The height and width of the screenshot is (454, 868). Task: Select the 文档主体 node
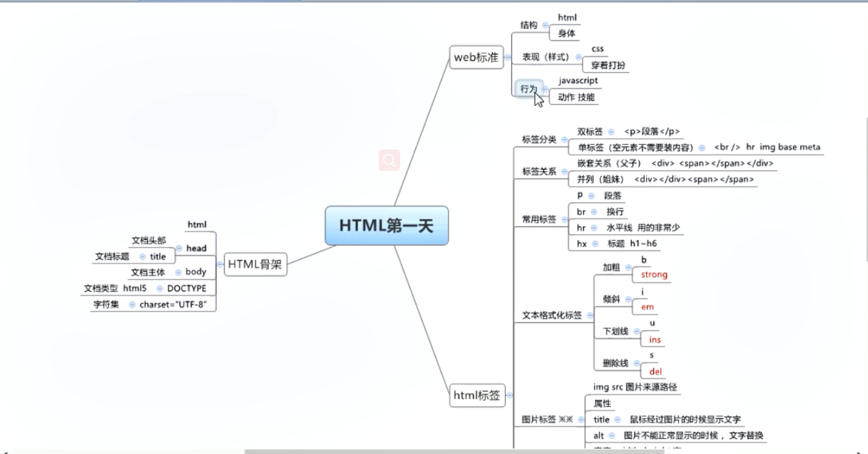pyautogui.click(x=148, y=272)
